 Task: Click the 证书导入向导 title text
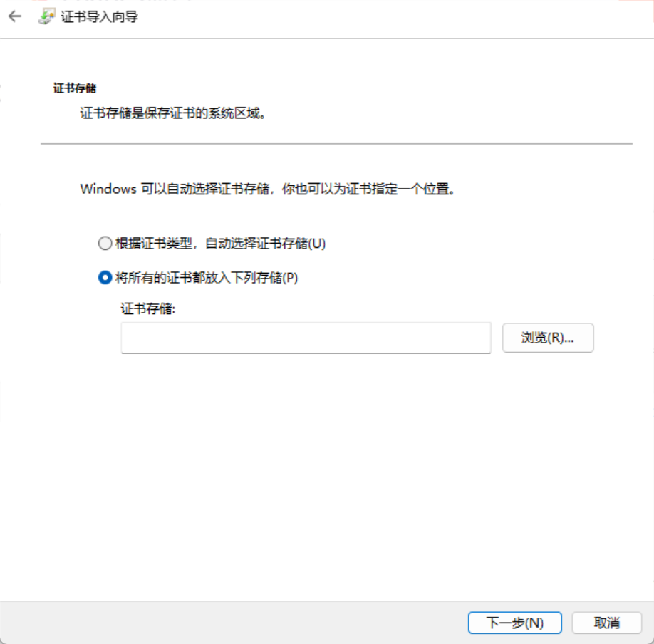click(99, 16)
